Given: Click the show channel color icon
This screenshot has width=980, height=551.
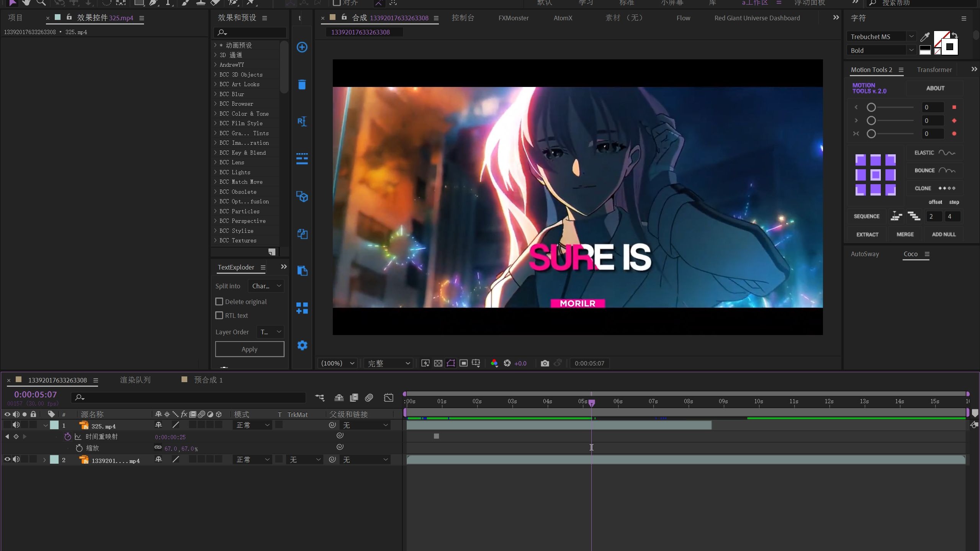Looking at the screenshot, I should click(x=494, y=363).
